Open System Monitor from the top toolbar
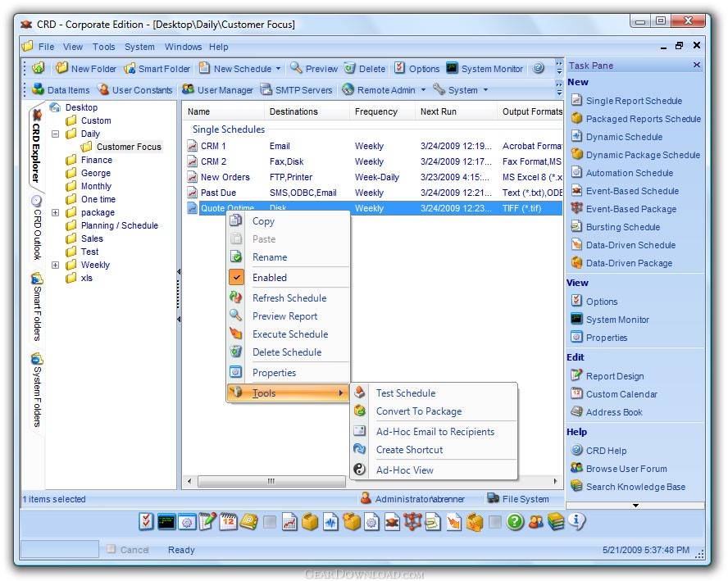 [485, 69]
